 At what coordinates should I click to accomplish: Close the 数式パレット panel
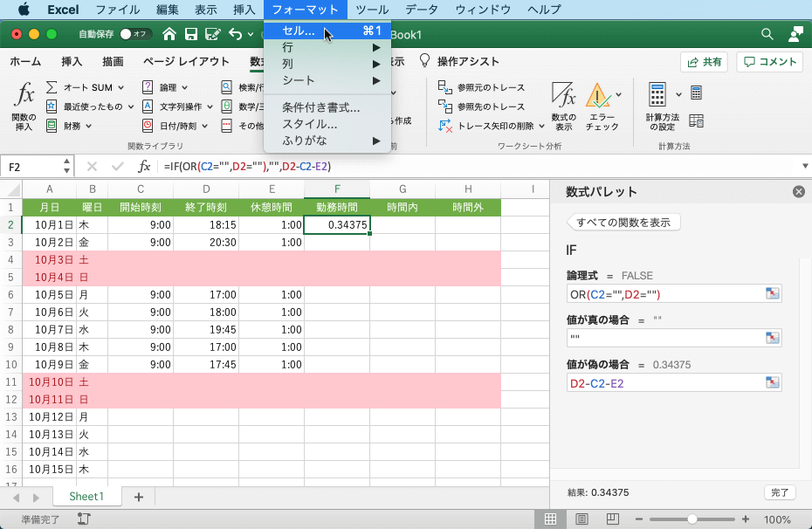coord(799,192)
